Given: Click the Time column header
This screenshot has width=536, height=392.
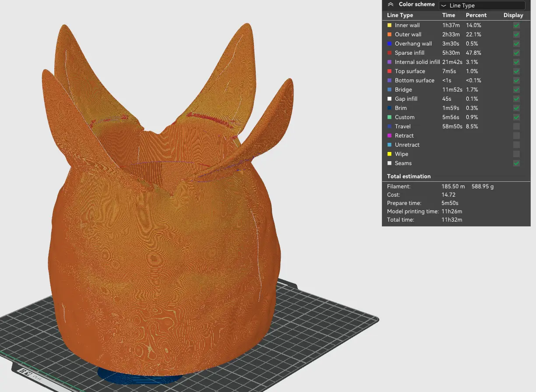Looking at the screenshot, I should 448,15.
